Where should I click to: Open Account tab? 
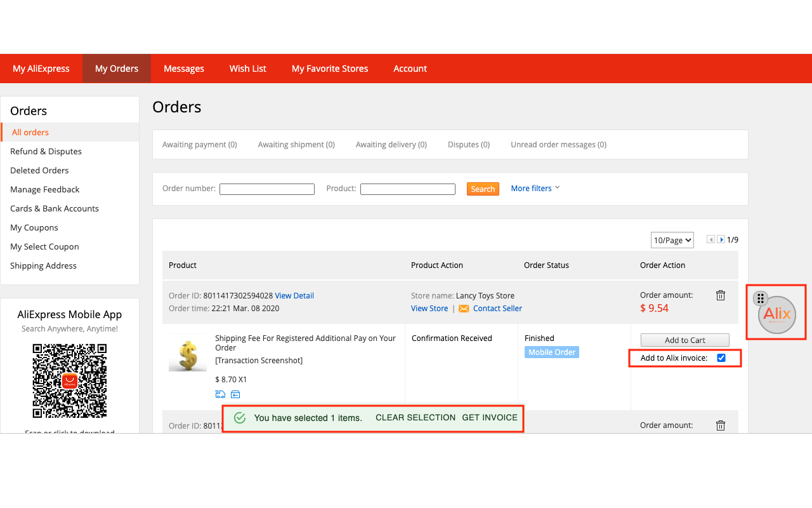point(410,69)
